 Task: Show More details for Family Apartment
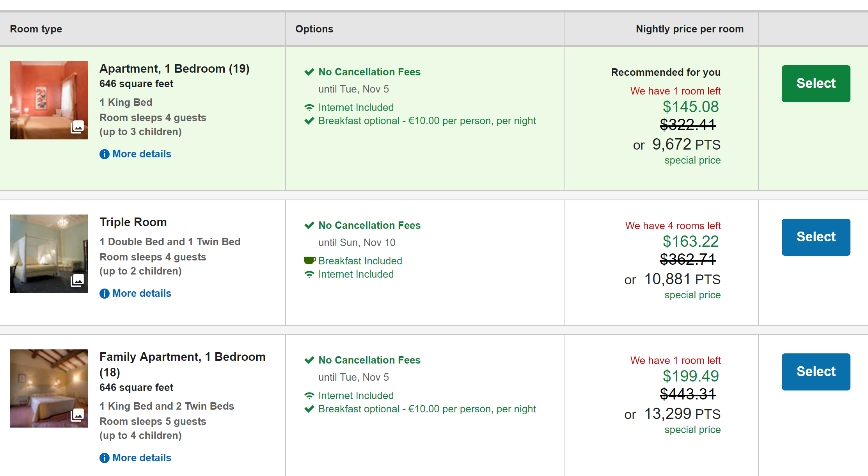point(142,458)
